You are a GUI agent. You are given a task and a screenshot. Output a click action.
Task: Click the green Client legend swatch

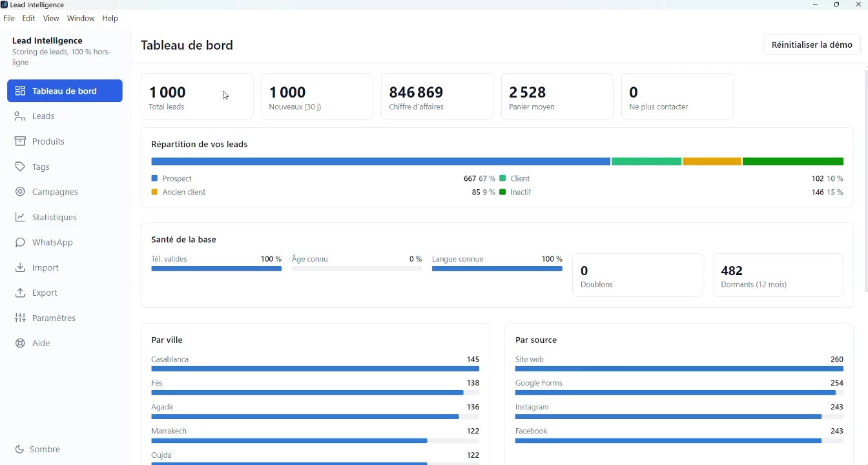pyautogui.click(x=502, y=178)
